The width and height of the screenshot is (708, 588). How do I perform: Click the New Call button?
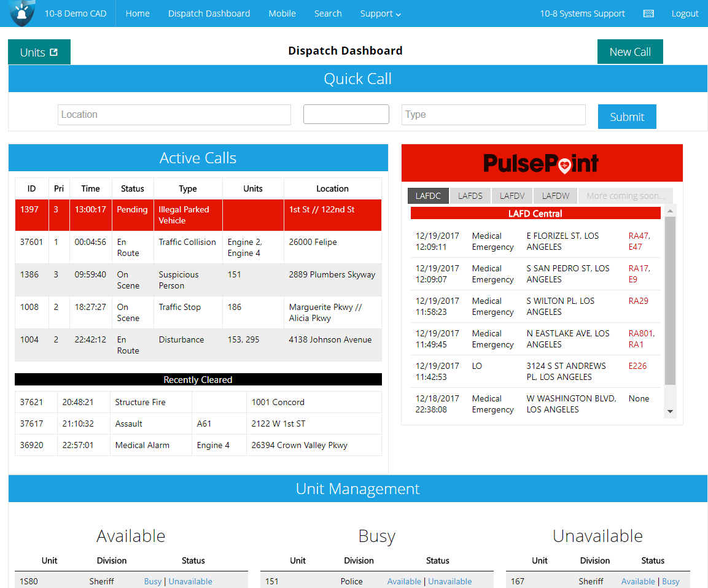pos(630,52)
